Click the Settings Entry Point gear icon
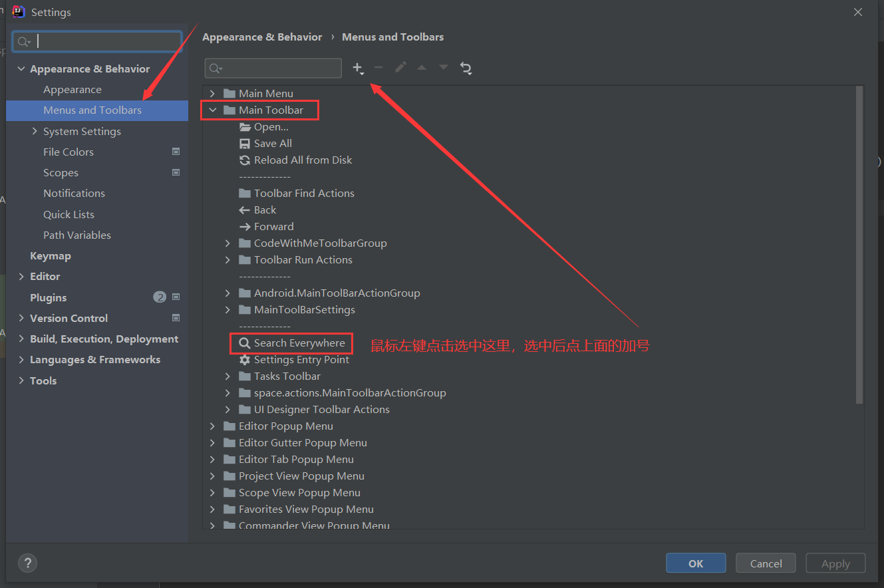884x588 pixels. 245,360
